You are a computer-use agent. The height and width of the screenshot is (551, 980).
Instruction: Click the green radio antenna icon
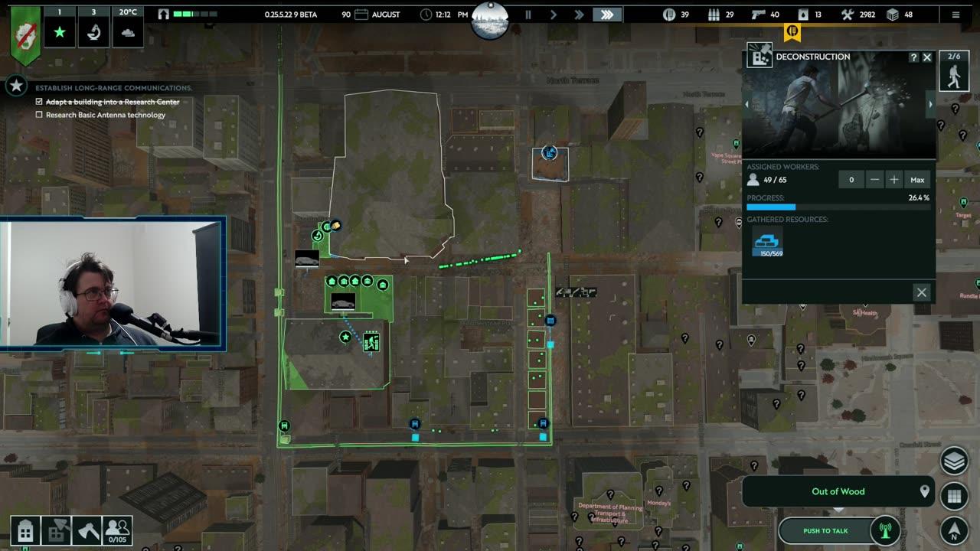pos(885,530)
